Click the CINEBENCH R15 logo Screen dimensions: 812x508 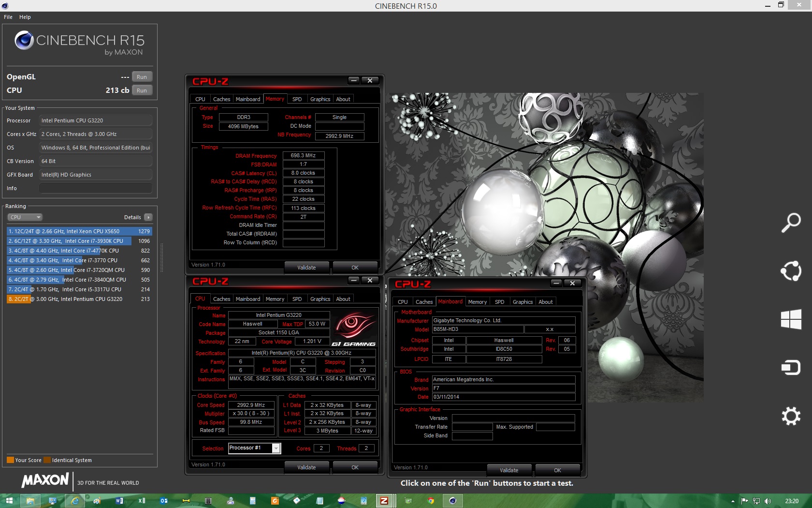[x=79, y=43]
